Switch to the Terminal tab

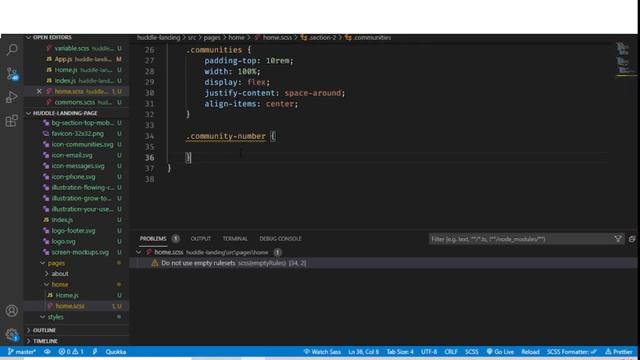235,239
